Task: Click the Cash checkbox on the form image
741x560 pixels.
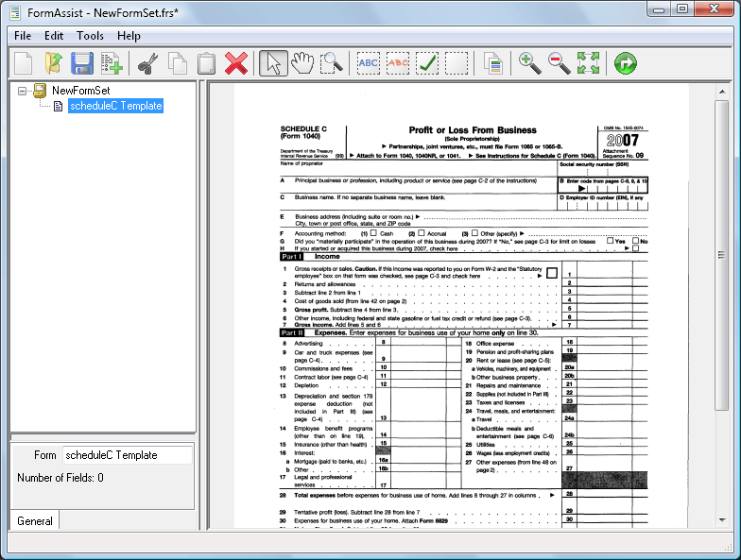Action: tap(373, 233)
